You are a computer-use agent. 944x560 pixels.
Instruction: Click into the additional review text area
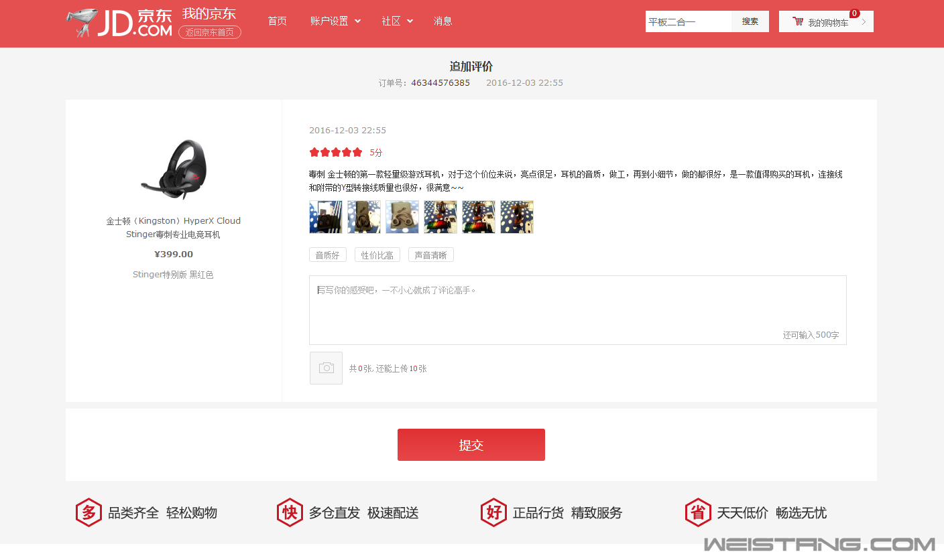(578, 310)
